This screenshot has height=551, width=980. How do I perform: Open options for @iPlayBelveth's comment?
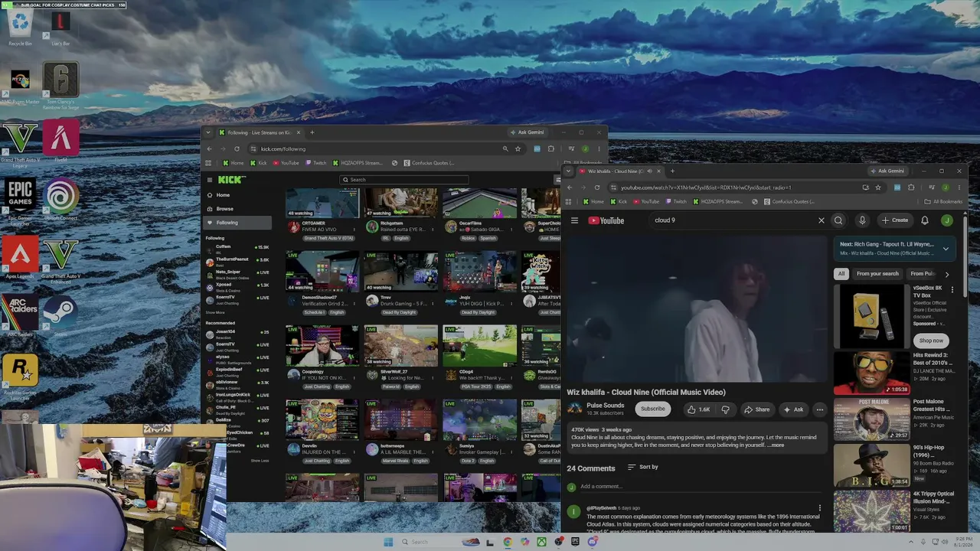point(819,508)
